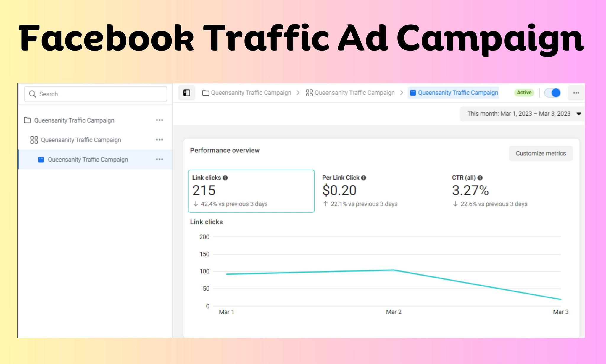Open three-dot menu for ad set row

click(x=159, y=140)
